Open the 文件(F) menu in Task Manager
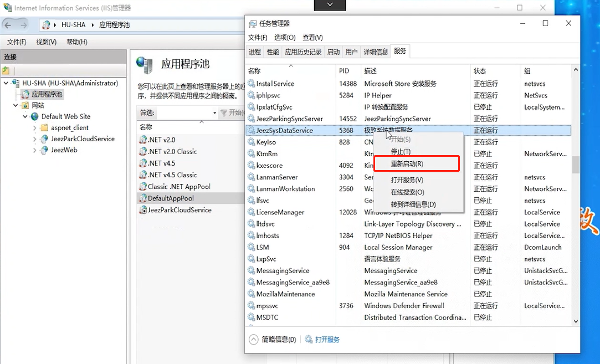Image resolution: width=600 pixels, height=364 pixels. pos(258,38)
